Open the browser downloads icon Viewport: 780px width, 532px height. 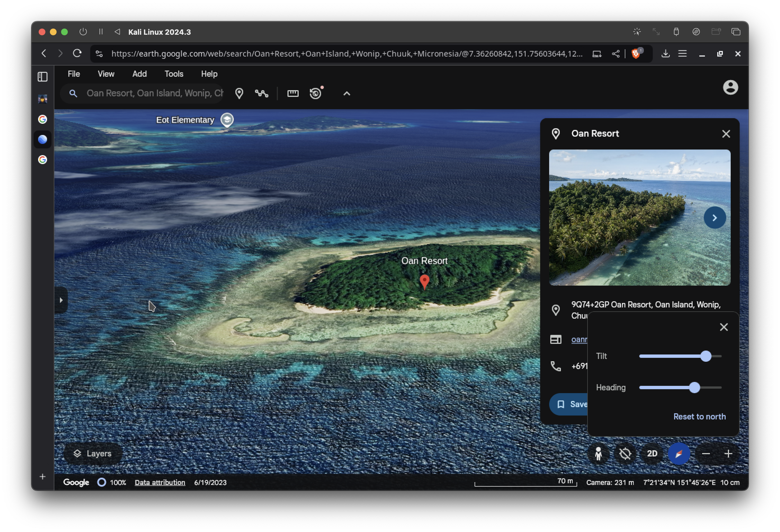click(665, 54)
